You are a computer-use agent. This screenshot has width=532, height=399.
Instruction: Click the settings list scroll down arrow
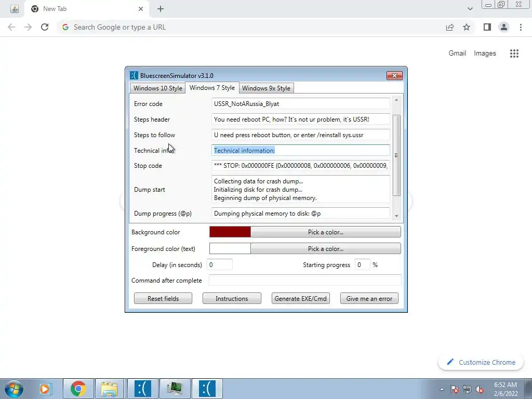[x=396, y=216]
